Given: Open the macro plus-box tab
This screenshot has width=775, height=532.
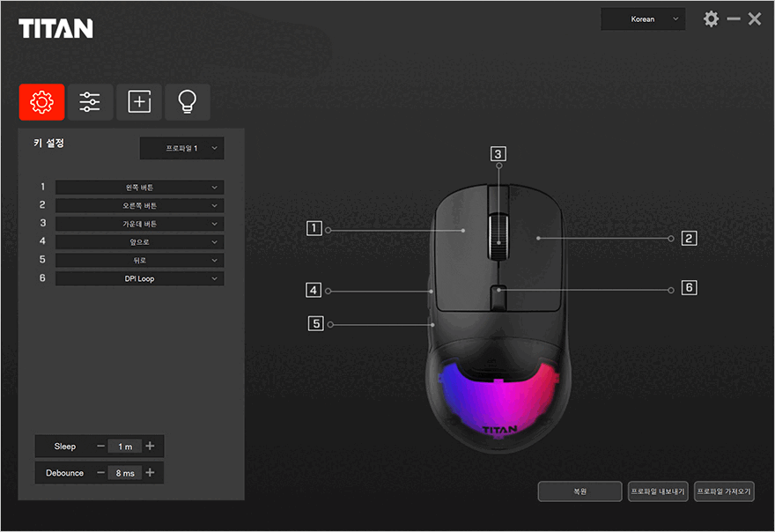Looking at the screenshot, I should (139, 102).
